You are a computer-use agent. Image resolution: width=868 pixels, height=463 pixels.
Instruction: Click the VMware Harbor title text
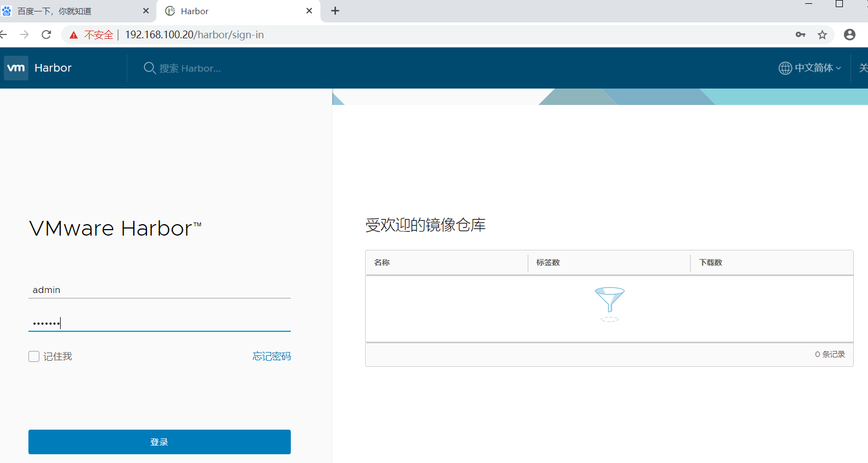115,228
